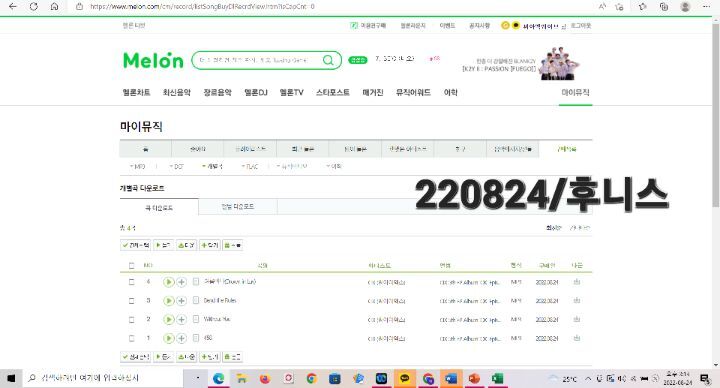This screenshot has width=720, height=388.
Task: Add 'Bend the Rules' with the plus icon
Action: 181,301
